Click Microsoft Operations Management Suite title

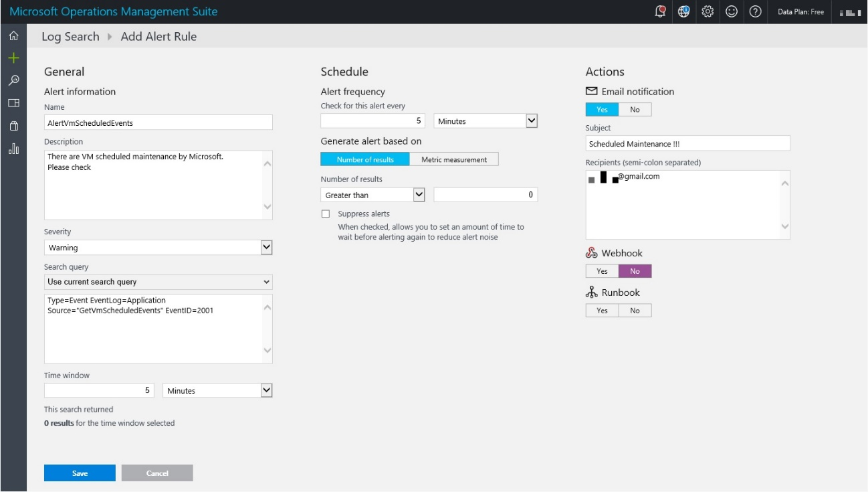[x=114, y=11]
